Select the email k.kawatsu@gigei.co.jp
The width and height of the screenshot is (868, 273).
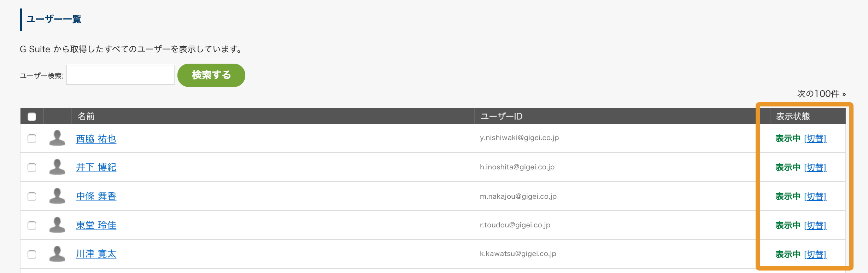518,254
